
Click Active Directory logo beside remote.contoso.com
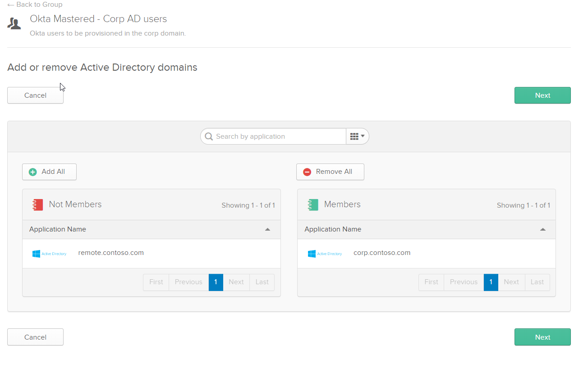(x=49, y=254)
